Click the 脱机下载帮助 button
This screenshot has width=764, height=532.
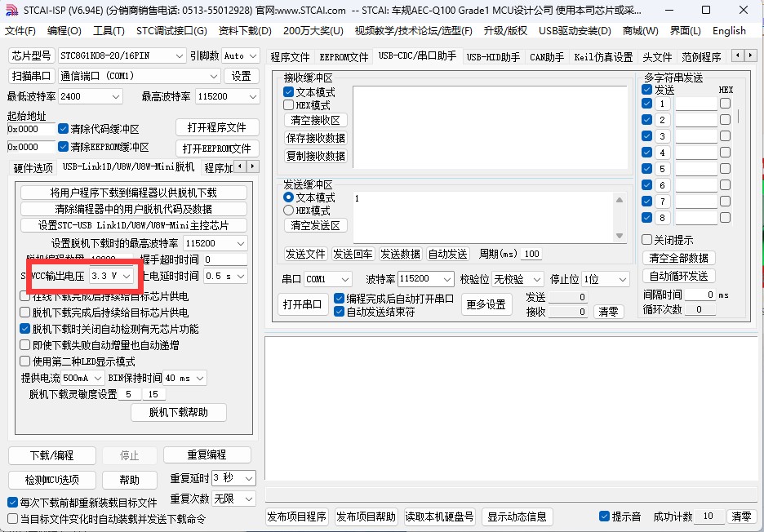tap(178, 412)
